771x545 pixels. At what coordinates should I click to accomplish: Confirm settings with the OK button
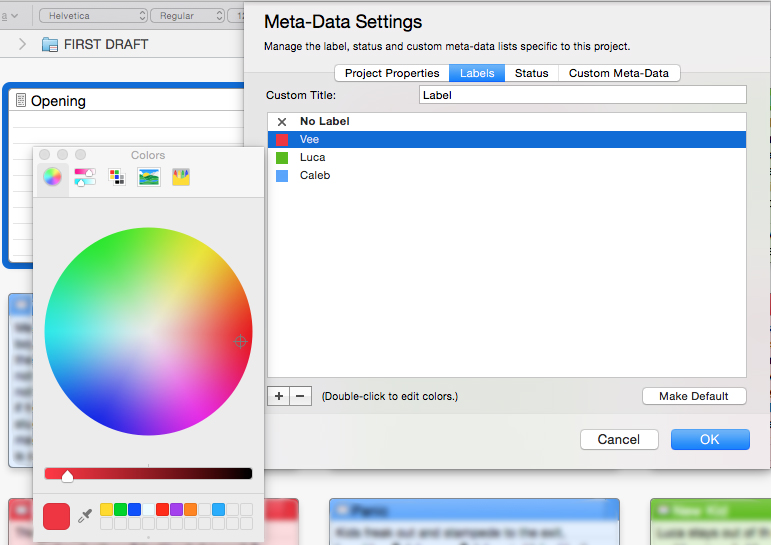(x=709, y=440)
